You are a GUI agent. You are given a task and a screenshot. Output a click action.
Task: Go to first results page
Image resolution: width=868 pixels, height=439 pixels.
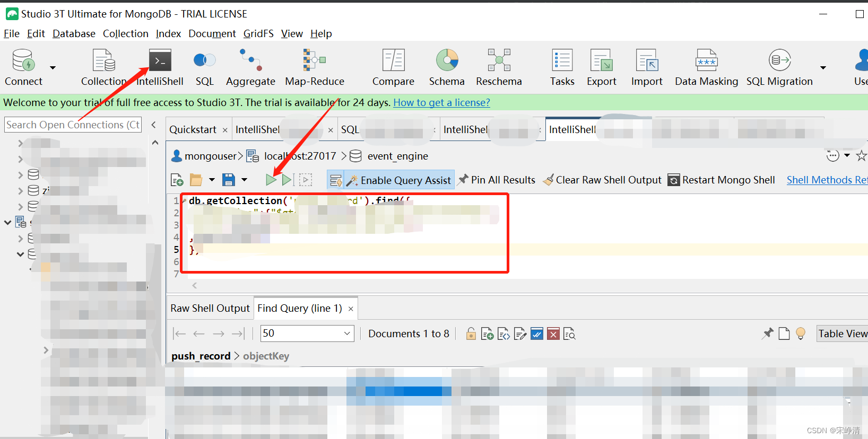(x=179, y=333)
